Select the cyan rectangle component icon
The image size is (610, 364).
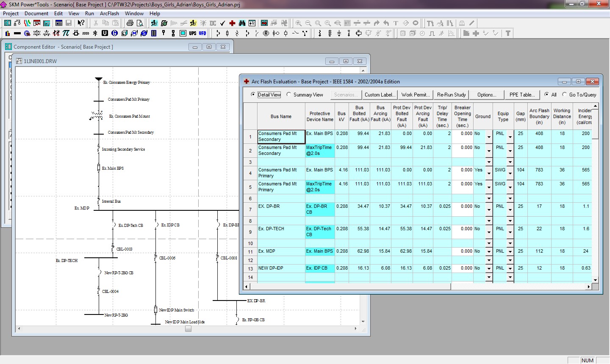[x=183, y=33]
